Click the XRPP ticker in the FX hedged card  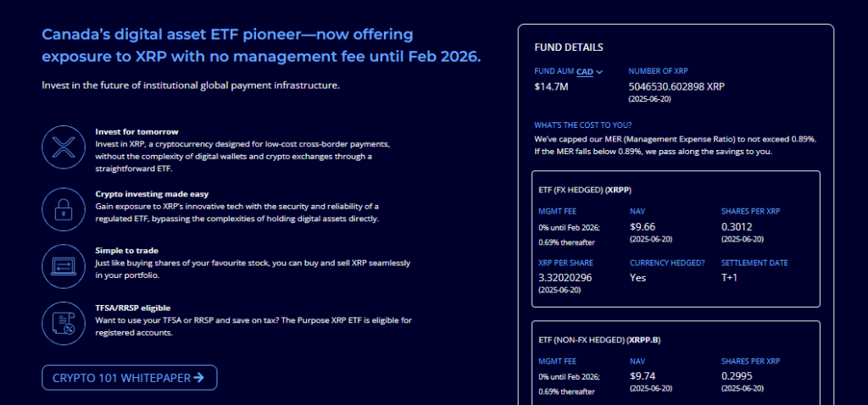pyautogui.click(x=618, y=190)
